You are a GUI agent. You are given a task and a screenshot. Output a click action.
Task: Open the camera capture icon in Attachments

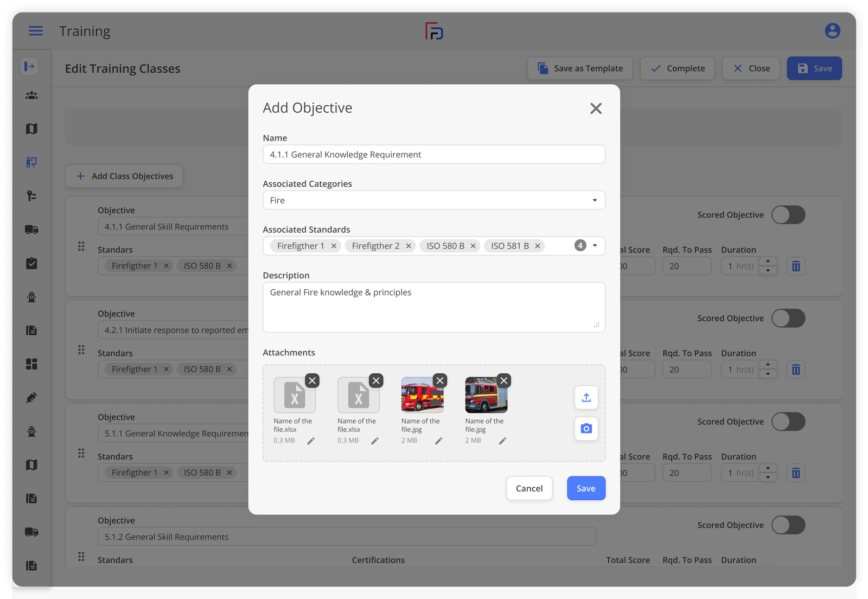click(586, 429)
